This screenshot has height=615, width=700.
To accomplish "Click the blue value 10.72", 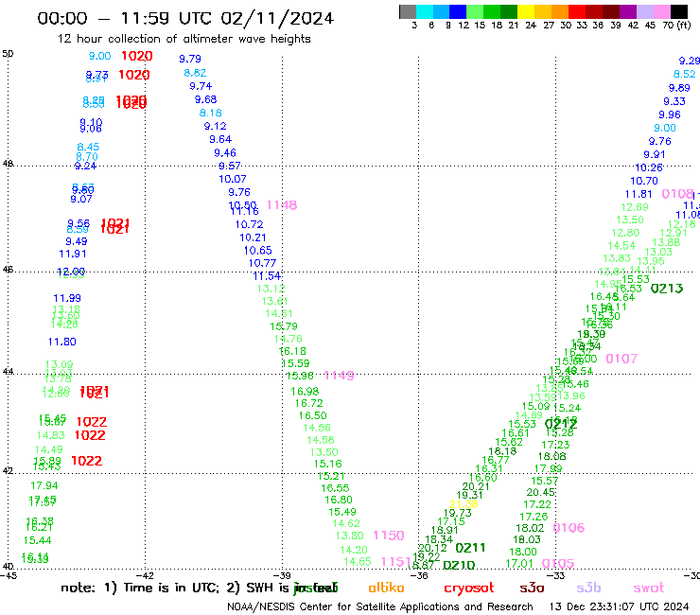I will pos(249,224).
